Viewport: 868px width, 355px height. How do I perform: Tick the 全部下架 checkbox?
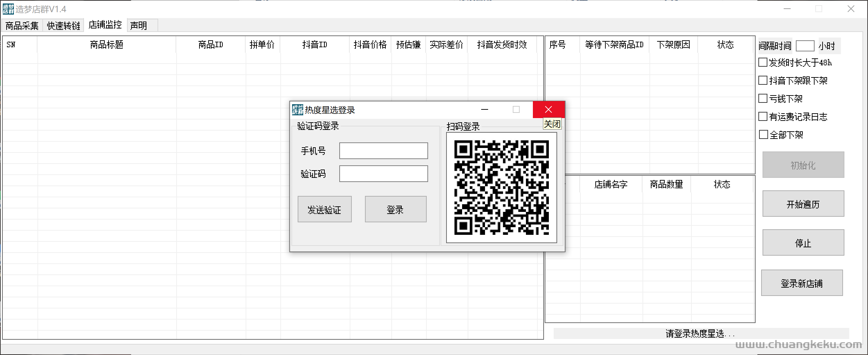763,135
